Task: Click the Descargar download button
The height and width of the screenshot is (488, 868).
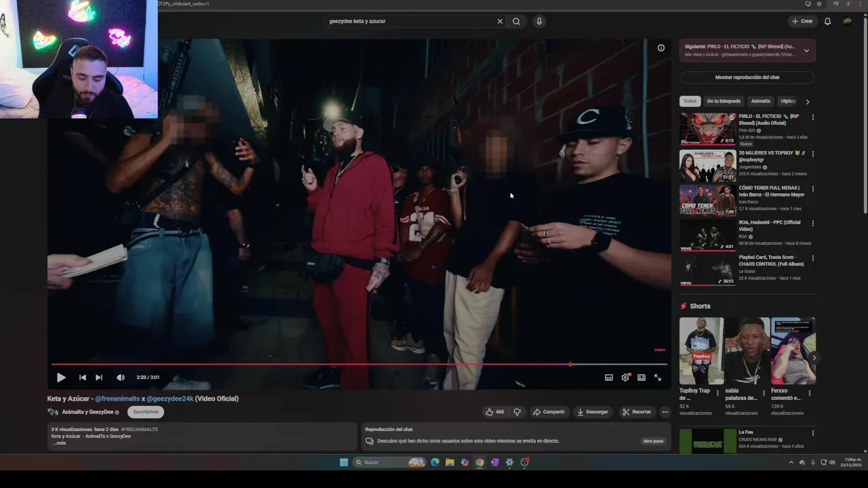Action: click(x=593, y=411)
